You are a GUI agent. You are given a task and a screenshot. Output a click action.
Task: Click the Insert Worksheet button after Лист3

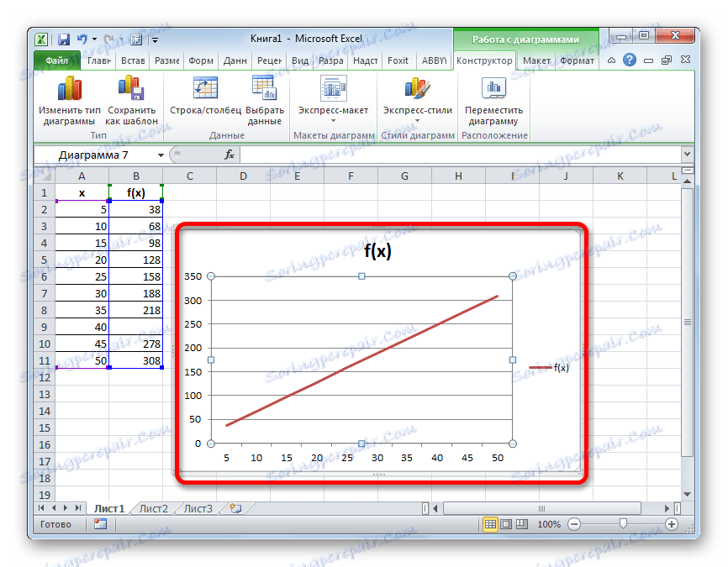pos(235,508)
